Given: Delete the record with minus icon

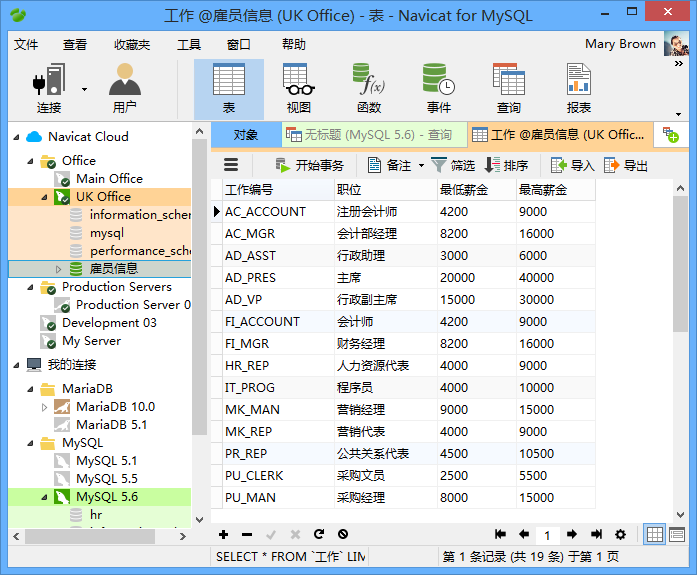Looking at the screenshot, I should (x=247, y=535).
